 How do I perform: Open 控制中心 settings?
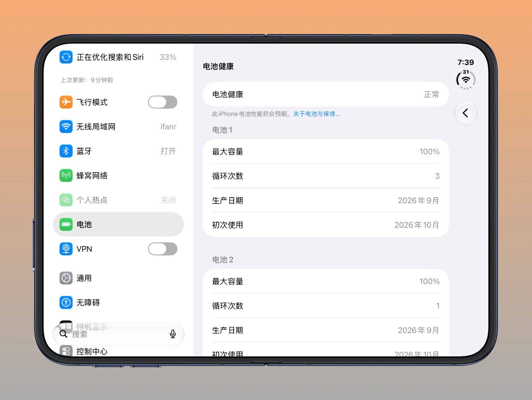pyautogui.click(x=118, y=351)
